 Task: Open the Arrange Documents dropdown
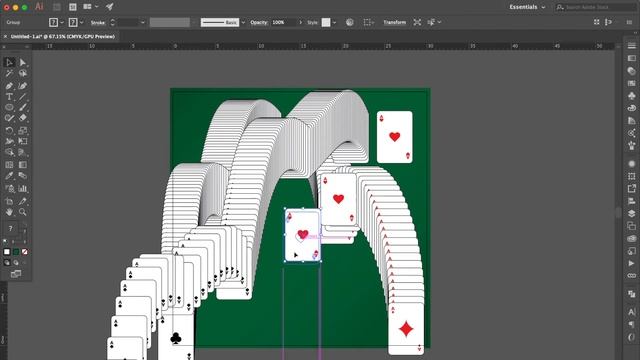click(91, 7)
